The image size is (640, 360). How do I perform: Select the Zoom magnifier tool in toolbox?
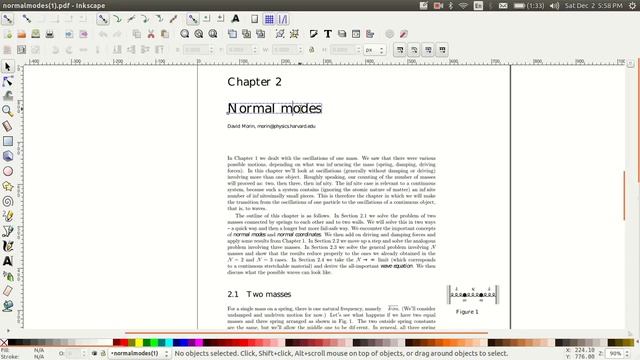pos(7,111)
